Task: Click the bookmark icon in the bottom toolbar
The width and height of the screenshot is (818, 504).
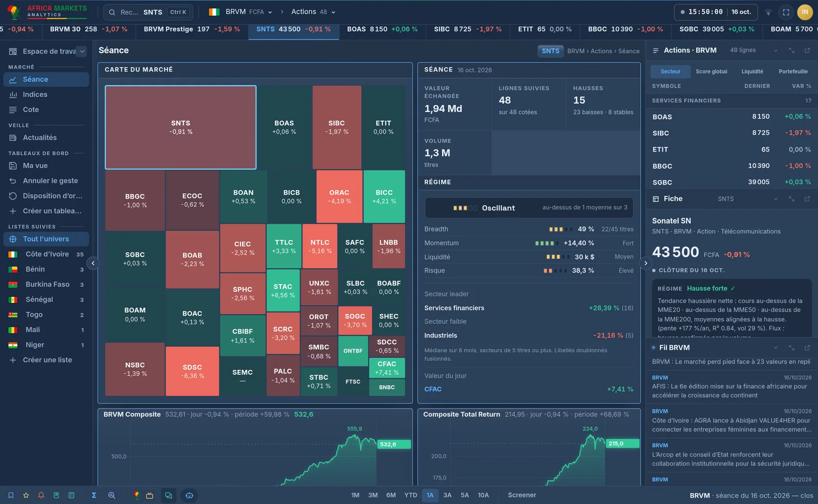Action: coord(11,495)
